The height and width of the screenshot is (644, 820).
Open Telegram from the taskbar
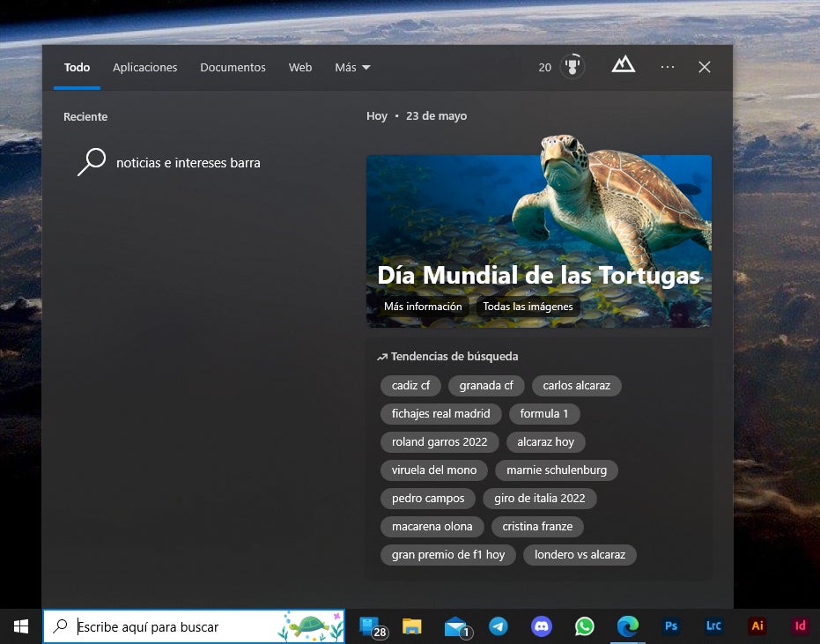coord(499,626)
